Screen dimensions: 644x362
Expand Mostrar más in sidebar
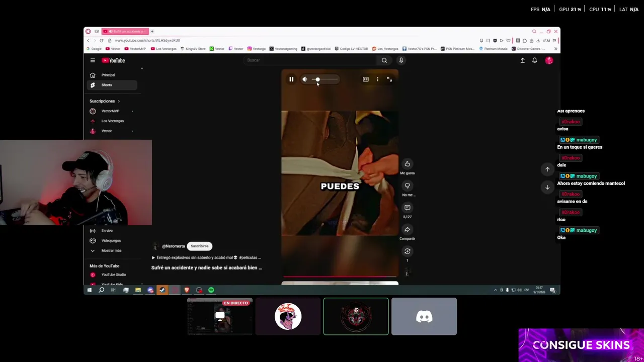[x=112, y=250]
